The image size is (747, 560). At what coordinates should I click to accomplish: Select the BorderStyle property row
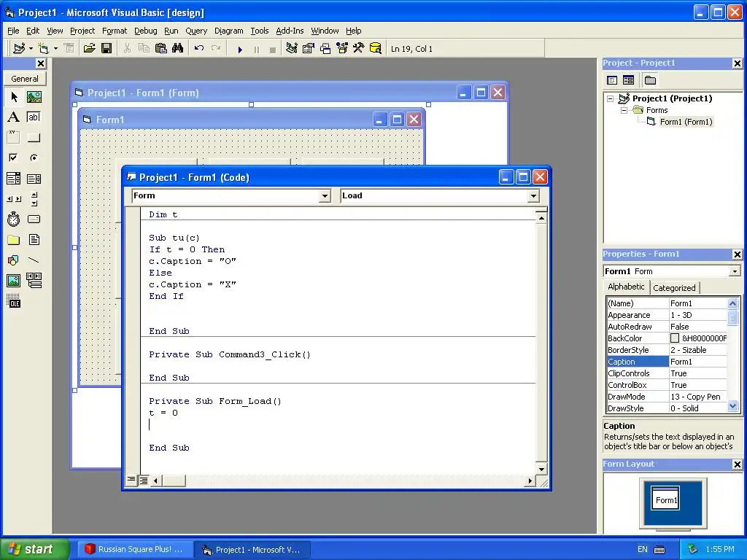coord(667,350)
